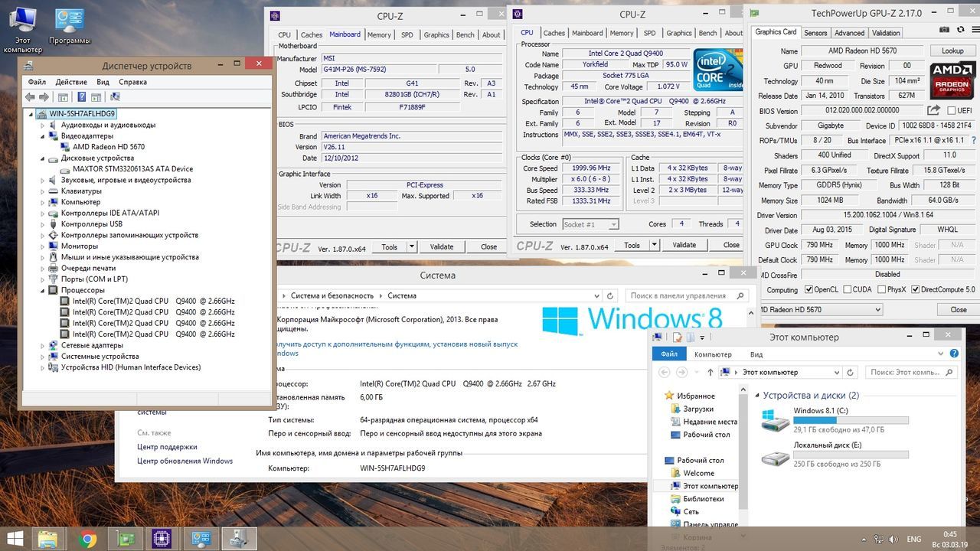Open Вид menu in Device Manager
Viewport: 980px width, 551px height.
103,82
